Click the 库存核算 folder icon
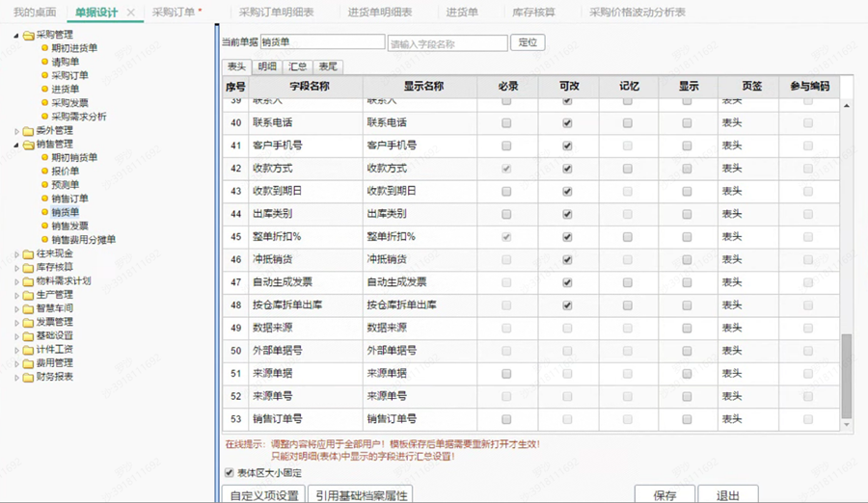The image size is (868, 503). click(28, 268)
